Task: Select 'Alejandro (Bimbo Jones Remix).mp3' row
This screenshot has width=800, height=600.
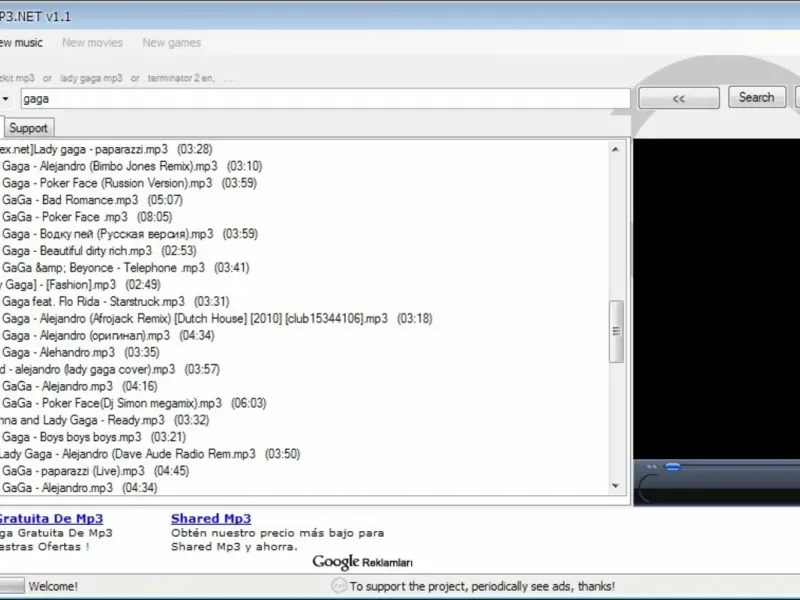Action: point(132,166)
